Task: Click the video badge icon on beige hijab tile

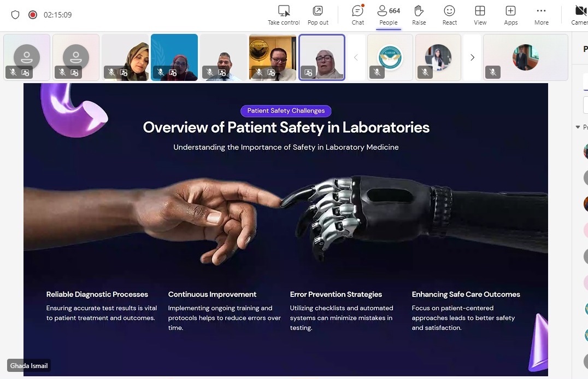Action: [124, 72]
